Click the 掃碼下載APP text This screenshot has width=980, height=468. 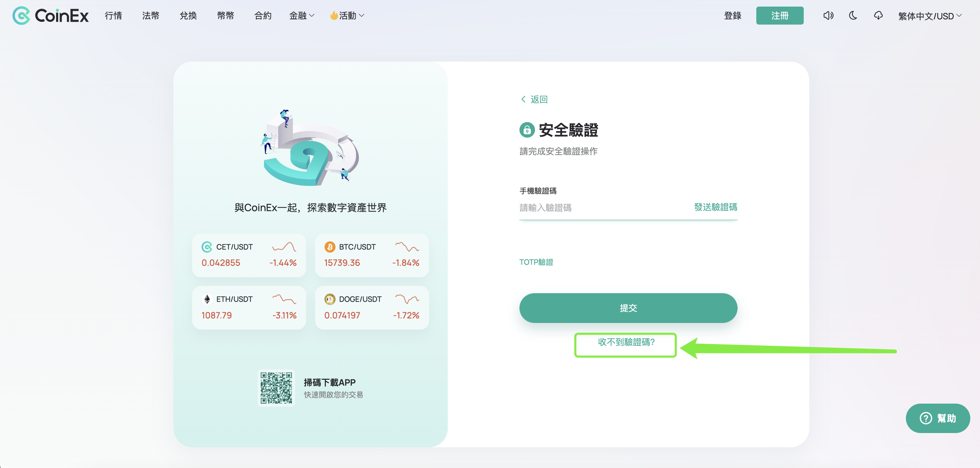(329, 382)
